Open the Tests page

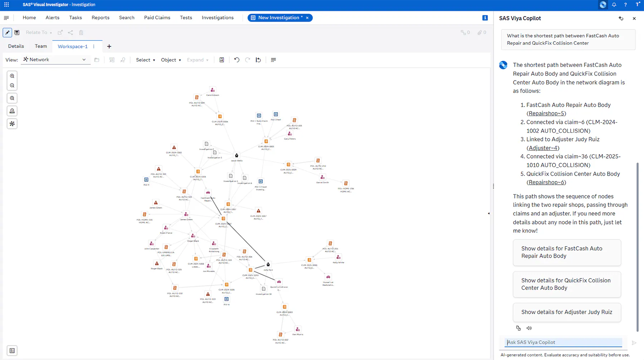click(186, 18)
